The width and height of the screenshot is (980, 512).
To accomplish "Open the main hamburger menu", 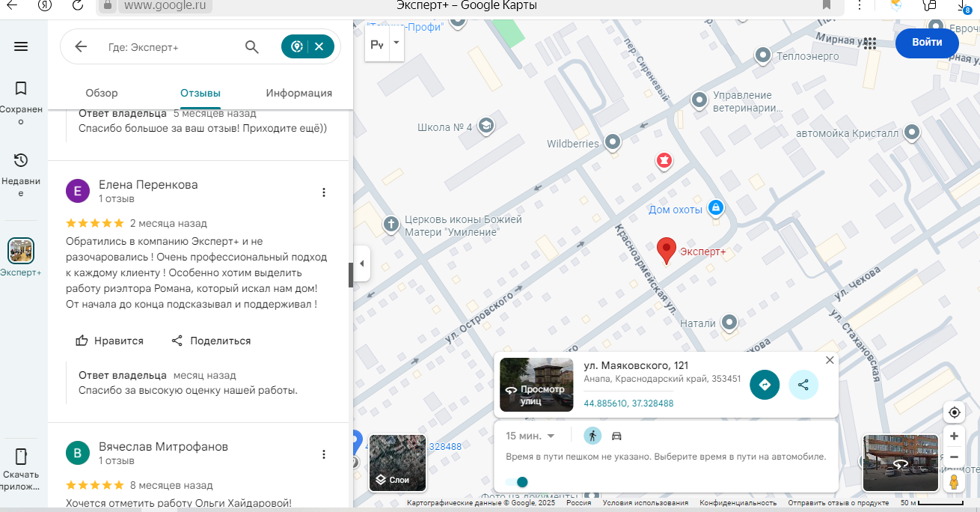I will pos(21,46).
